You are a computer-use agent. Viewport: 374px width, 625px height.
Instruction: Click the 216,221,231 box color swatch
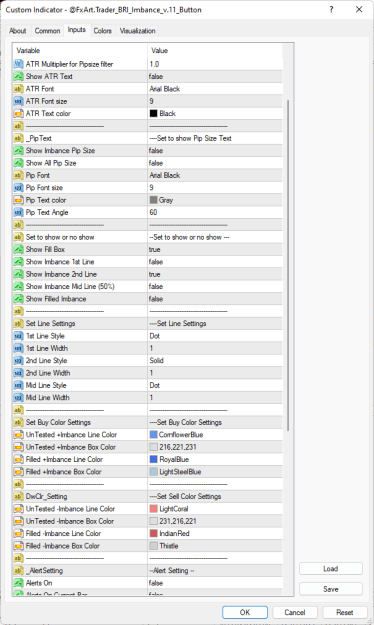pyautogui.click(x=154, y=447)
